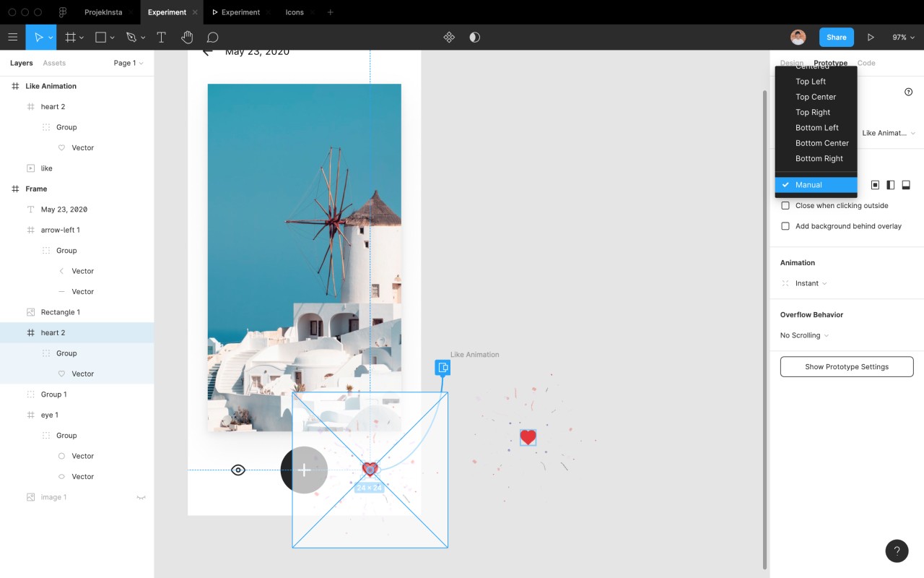Select Bottom Left position option

click(x=816, y=128)
